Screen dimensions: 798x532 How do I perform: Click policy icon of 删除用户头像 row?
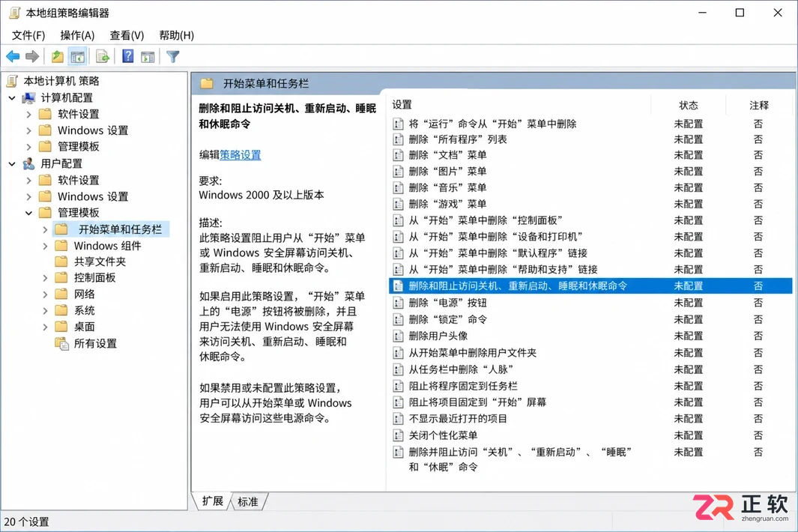click(398, 336)
